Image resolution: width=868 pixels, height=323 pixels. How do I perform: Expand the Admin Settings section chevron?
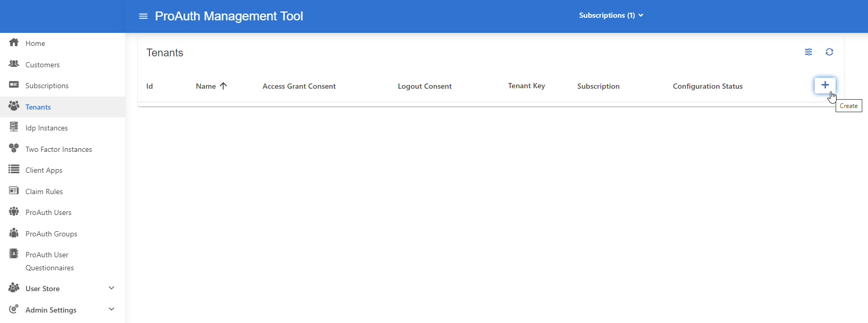coord(111,309)
